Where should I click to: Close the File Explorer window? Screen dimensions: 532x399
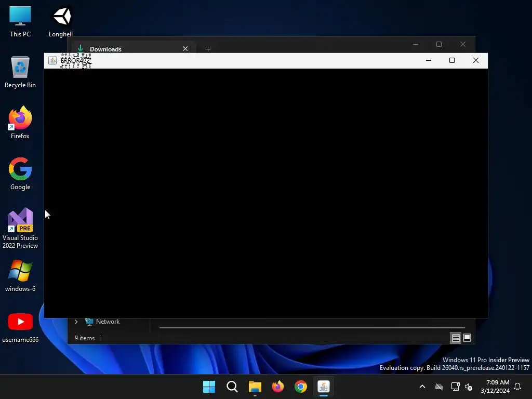[x=463, y=45]
